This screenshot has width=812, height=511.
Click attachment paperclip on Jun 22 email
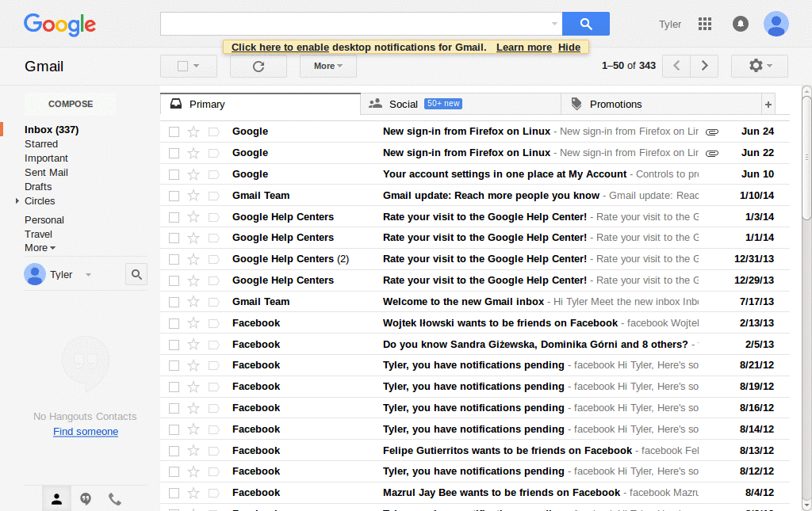[712, 153]
